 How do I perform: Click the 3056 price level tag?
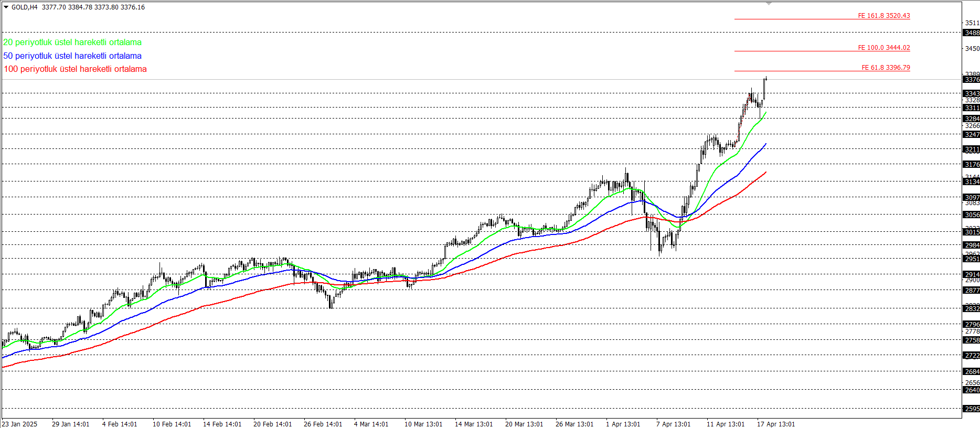point(972,215)
